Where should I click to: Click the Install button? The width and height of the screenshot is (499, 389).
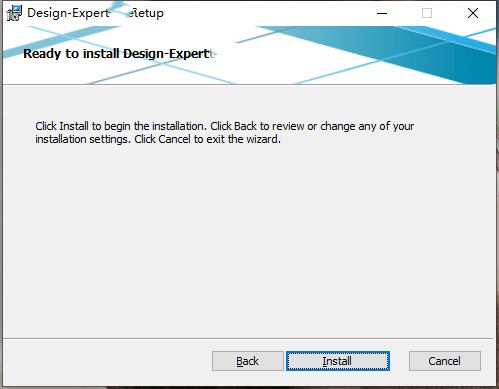coord(338,361)
